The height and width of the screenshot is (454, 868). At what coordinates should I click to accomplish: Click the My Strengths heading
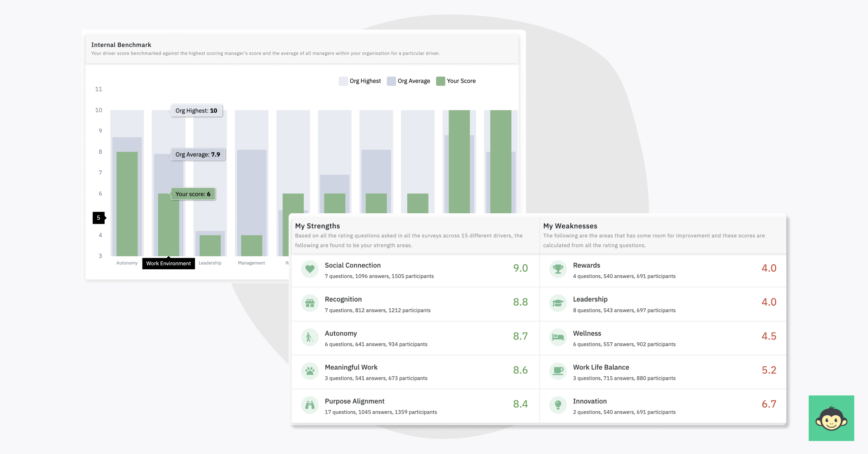[318, 226]
